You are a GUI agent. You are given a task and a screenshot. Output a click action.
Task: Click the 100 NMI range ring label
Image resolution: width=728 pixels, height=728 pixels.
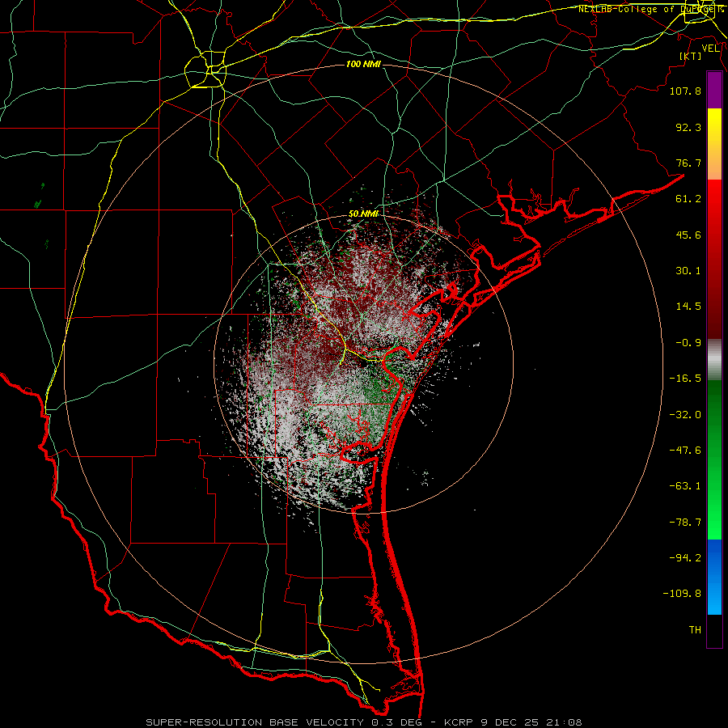pyautogui.click(x=363, y=64)
